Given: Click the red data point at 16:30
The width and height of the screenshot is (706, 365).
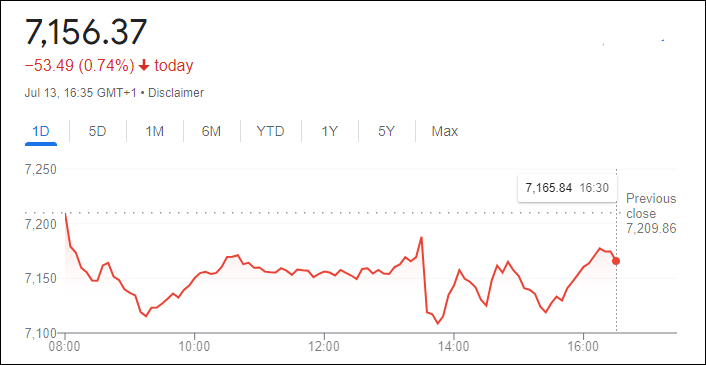Looking at the screenshot, I should click(x=616, y=261).
